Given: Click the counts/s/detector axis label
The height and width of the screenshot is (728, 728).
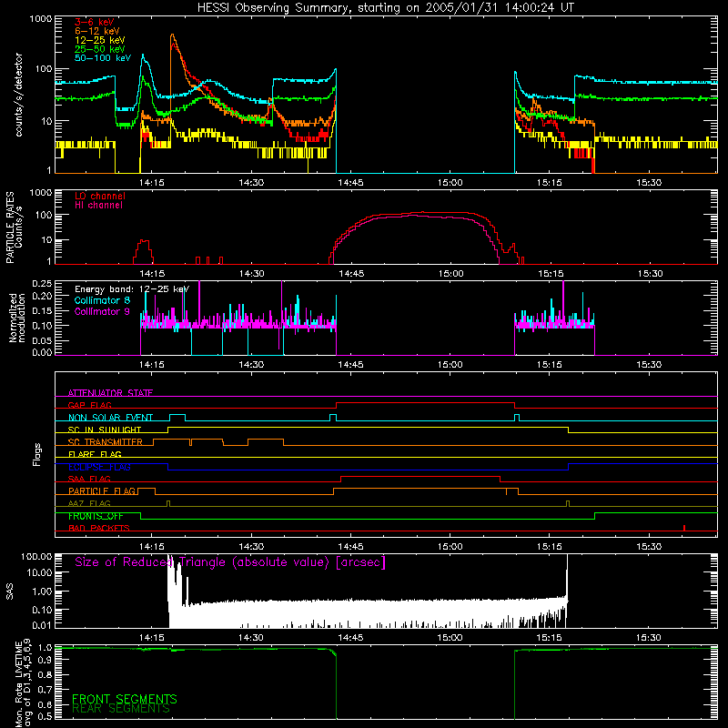Looking at the screenshot, I should [x=18, y=95].
